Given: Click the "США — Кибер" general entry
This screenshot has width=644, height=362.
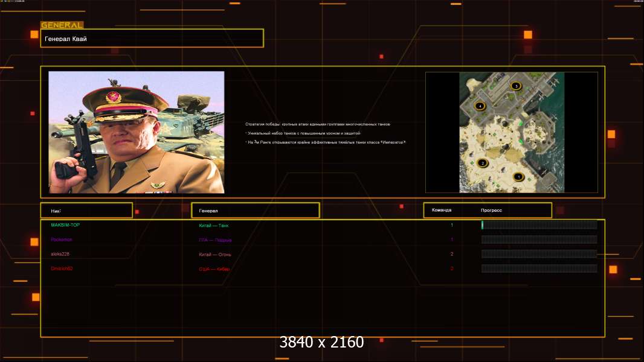Looking at the screenshot, I should click(x=214, y=269).
